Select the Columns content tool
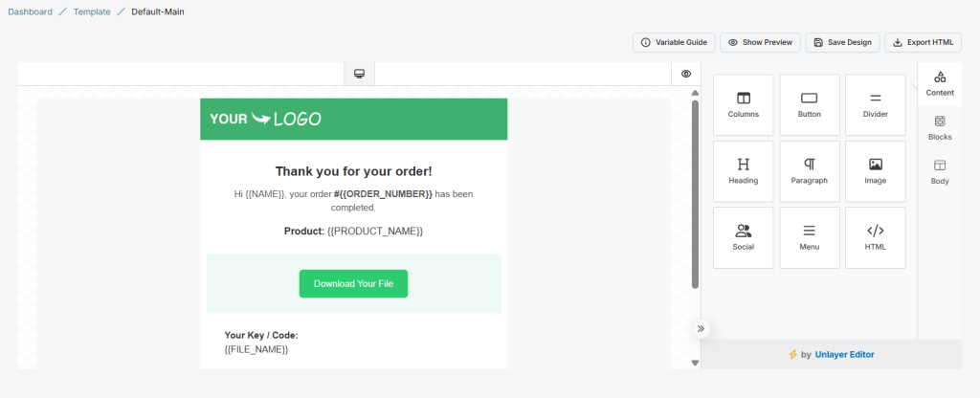This screenshot has height=398, width=980. pyautogui.click(x=743, y=105)
